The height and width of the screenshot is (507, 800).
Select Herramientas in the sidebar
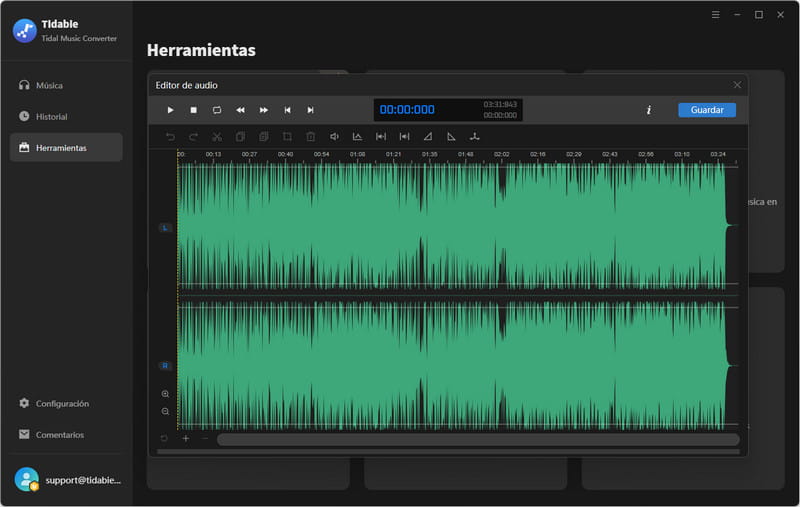pos(66,147)
